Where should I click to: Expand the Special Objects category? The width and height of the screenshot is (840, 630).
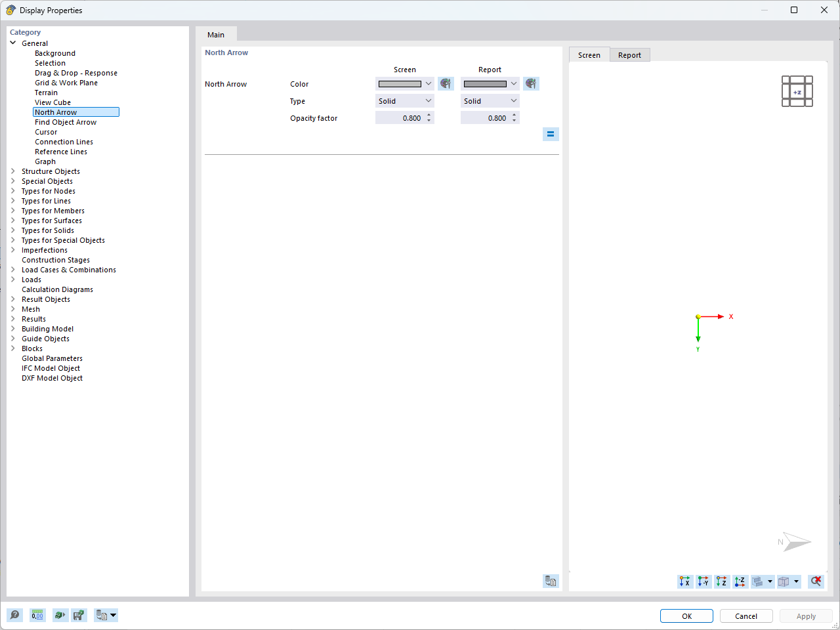(13, 181)
